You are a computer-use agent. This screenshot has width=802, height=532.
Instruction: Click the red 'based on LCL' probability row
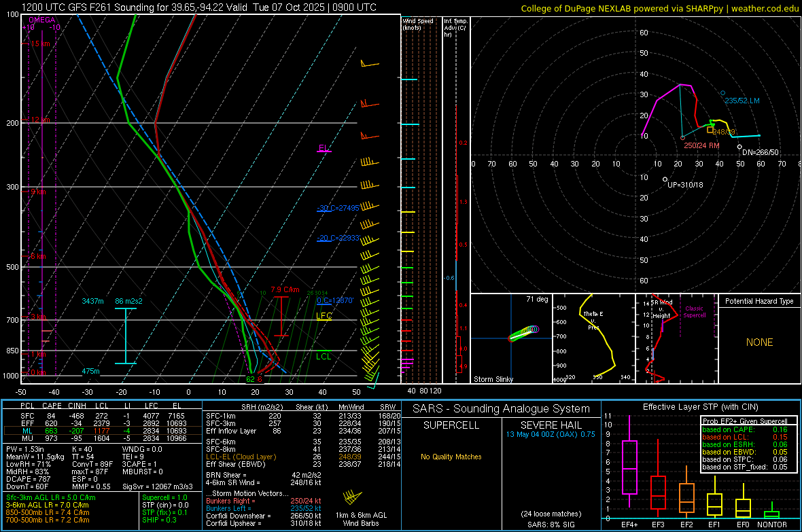coord(745,437)
